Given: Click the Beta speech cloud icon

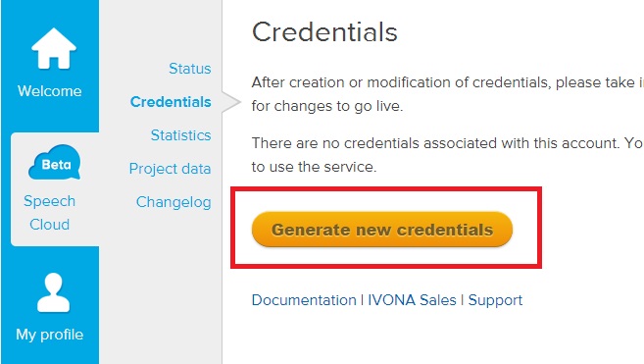Looking at the screenshot, I should pyautogui.click(x=55, y=162).
